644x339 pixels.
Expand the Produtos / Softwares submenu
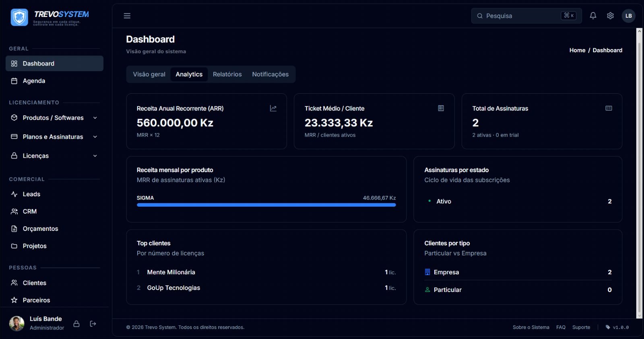click(55, 118)
